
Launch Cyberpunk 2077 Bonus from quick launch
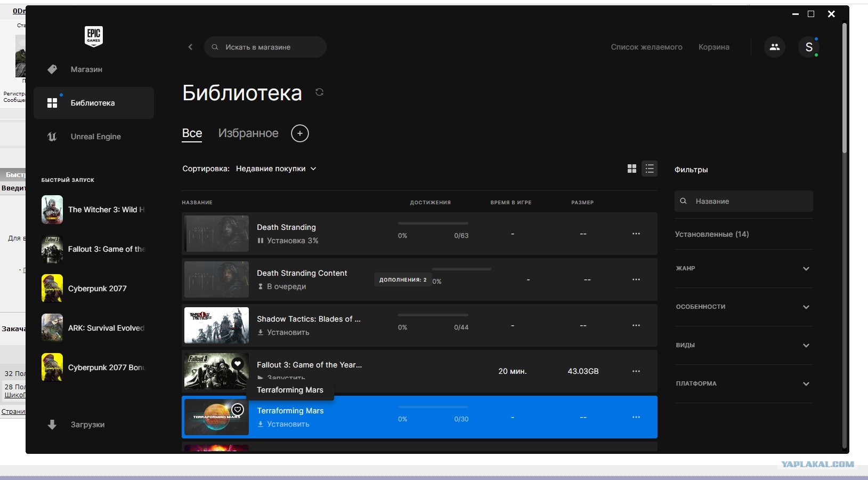[x=94, y=367]
